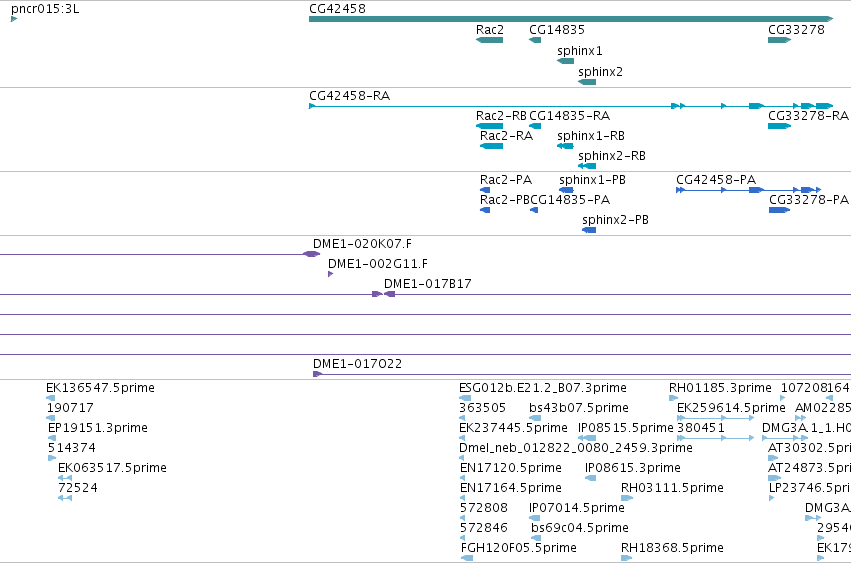Click the IP08615.3prime EST label
This screenshot has width=851, height=563.
(633, 468)
